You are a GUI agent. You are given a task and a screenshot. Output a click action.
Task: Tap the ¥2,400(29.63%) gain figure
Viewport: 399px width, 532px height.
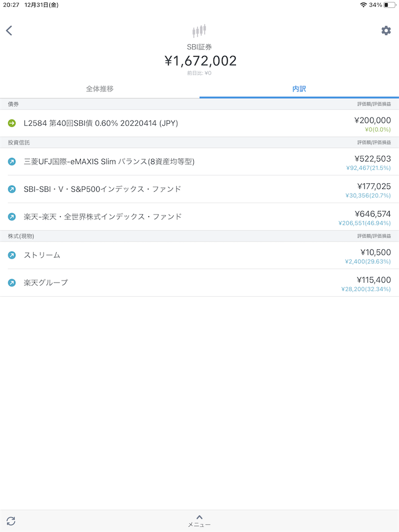tap(368, 262)
